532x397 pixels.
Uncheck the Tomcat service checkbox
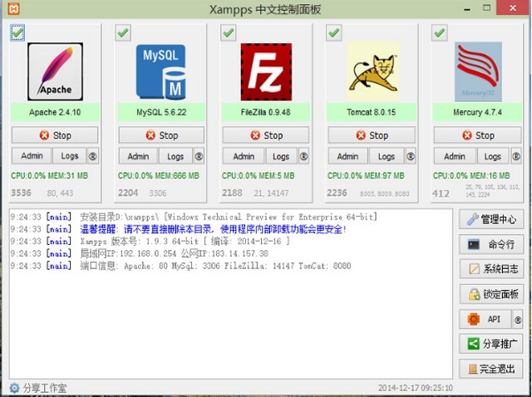click(334, 33)
